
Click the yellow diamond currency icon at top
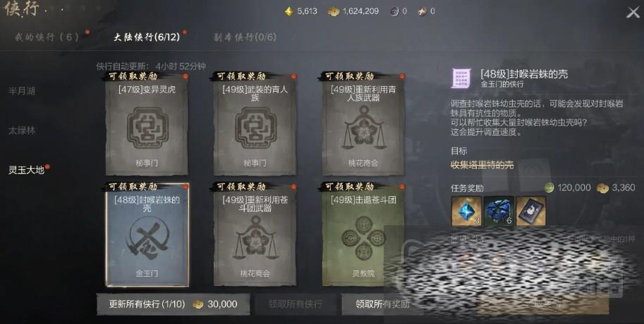289,11
